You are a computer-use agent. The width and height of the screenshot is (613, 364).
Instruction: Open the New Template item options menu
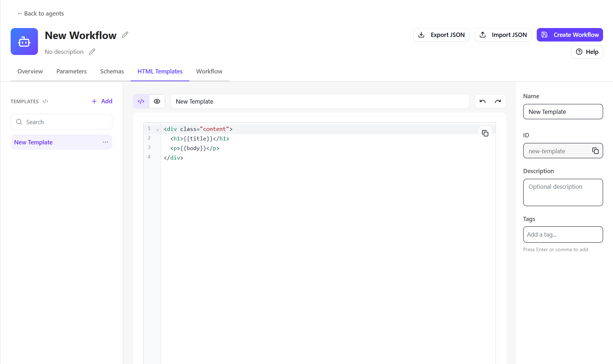point(105,142)
